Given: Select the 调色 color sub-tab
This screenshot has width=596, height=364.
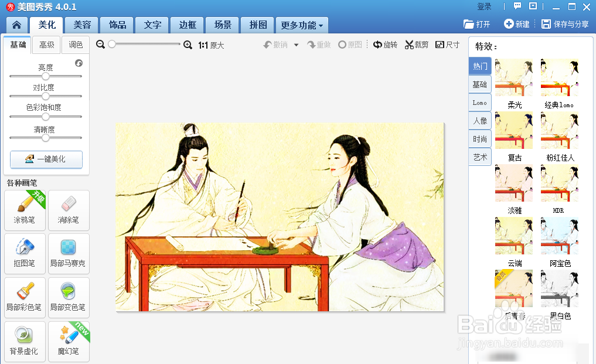Looking at the screenshot, I should coord(76,45).
